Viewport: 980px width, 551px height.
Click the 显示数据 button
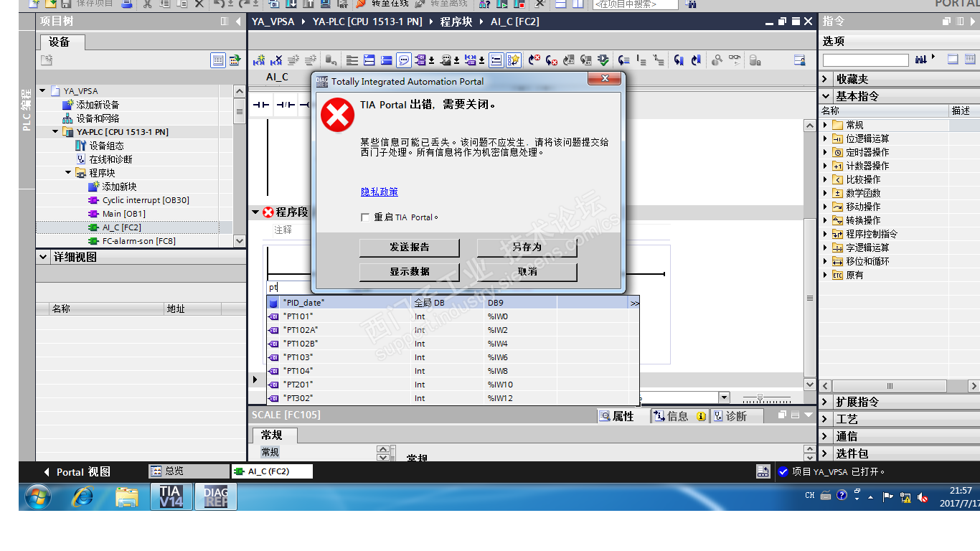(x=410, y=272)
